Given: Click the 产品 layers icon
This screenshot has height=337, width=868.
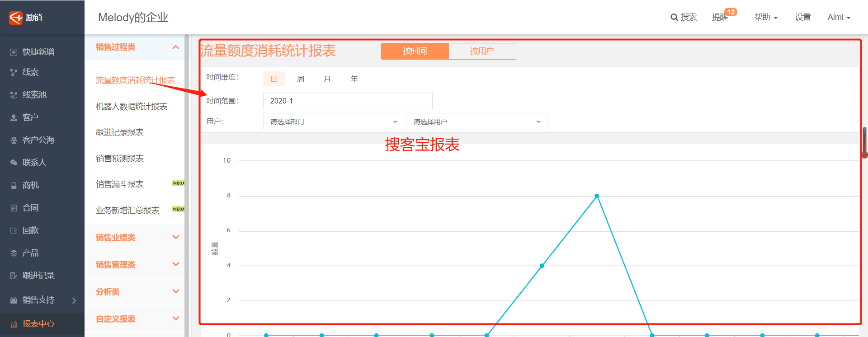Looking at the screenshot, I should pyautogui.click(x=14, y=253).
